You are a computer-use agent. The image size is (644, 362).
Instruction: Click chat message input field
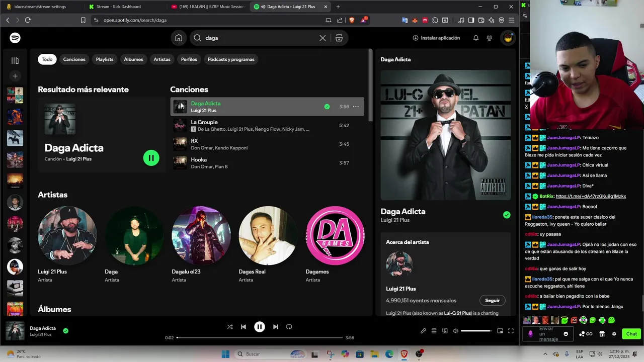click(548, 334)
